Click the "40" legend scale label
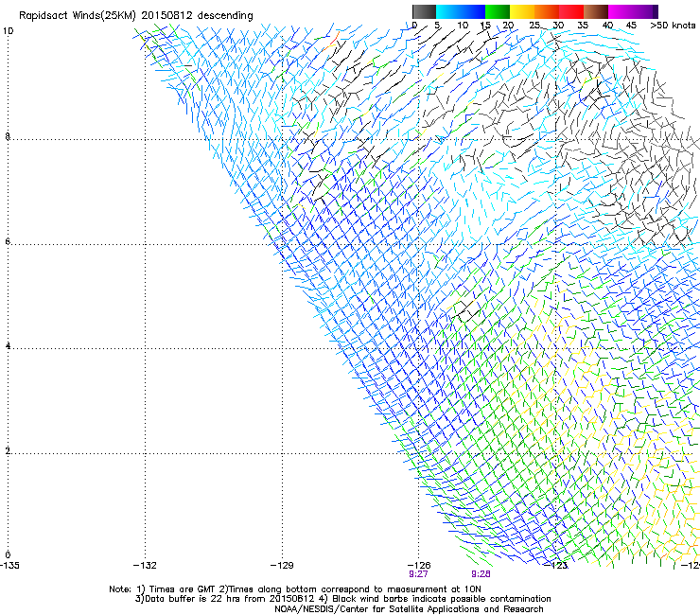 click(x=607, y=25)
